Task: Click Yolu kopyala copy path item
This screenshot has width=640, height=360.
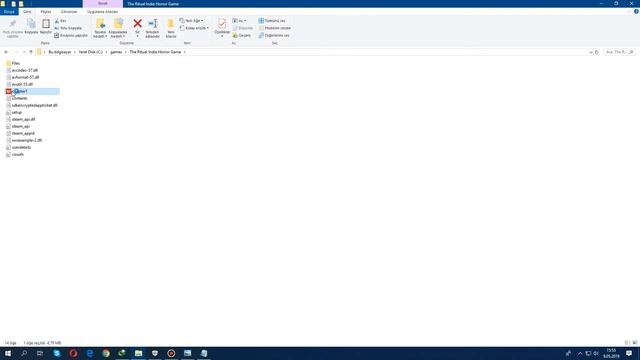Action: (68, 28)
